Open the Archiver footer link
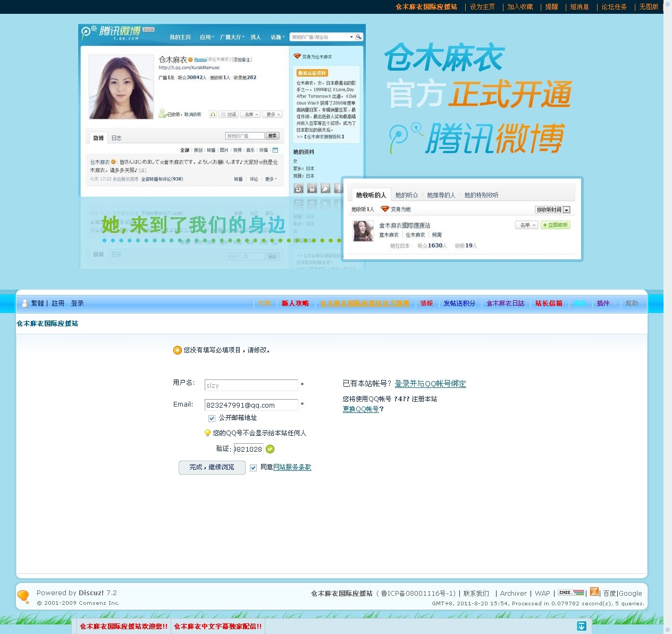The width and height of the screenshot is (672, 634). tap(513, 594)
